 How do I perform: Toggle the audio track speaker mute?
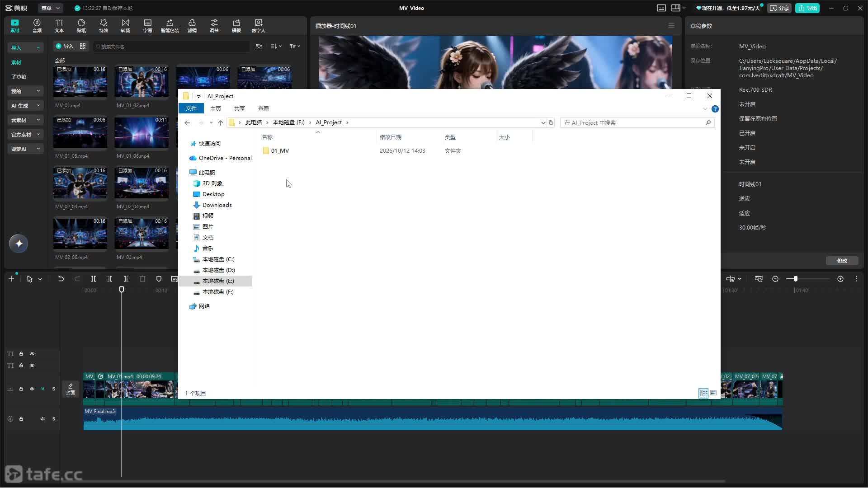pos(43,419)
